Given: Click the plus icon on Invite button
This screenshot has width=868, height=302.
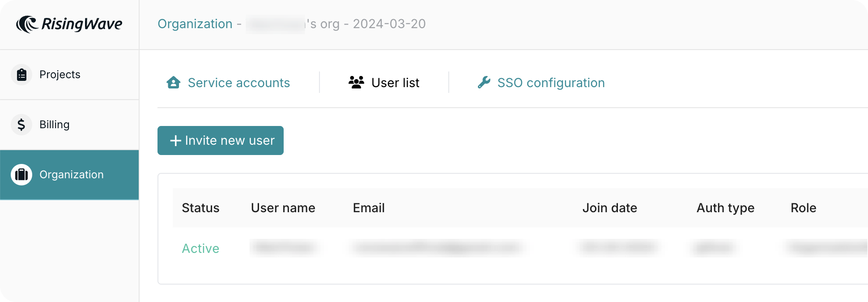Looking at the screenshot, I should (x=175, y=141).
